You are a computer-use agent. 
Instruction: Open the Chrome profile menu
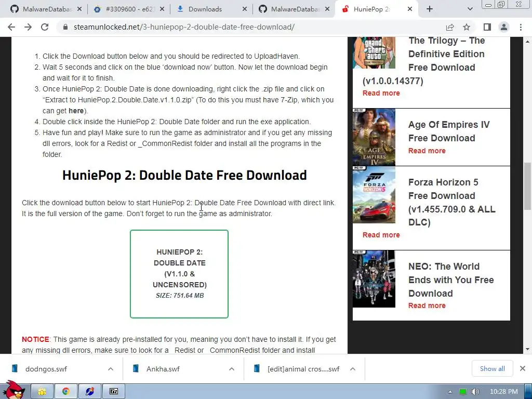(x=504, y=27)
